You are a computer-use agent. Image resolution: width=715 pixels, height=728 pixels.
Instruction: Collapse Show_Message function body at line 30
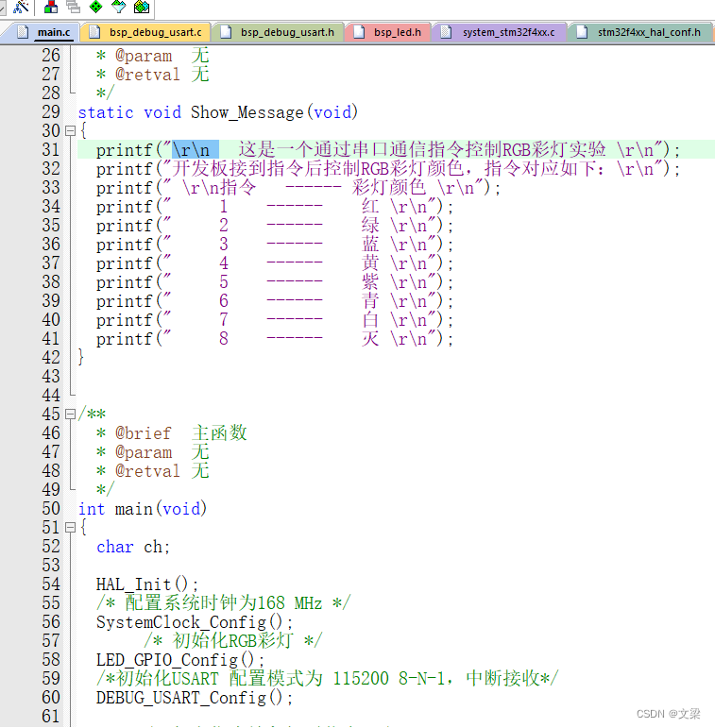70,131
